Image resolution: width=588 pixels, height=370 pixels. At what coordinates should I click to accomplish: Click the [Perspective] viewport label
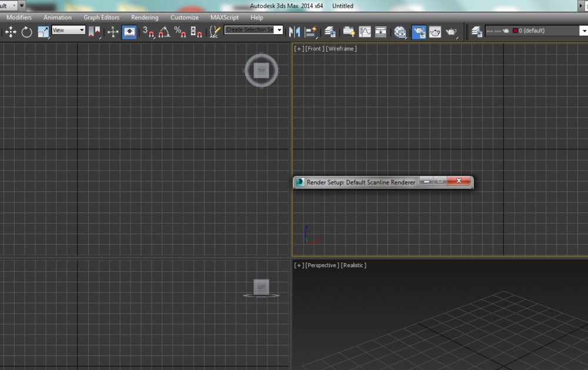click(x=322, y=265)
